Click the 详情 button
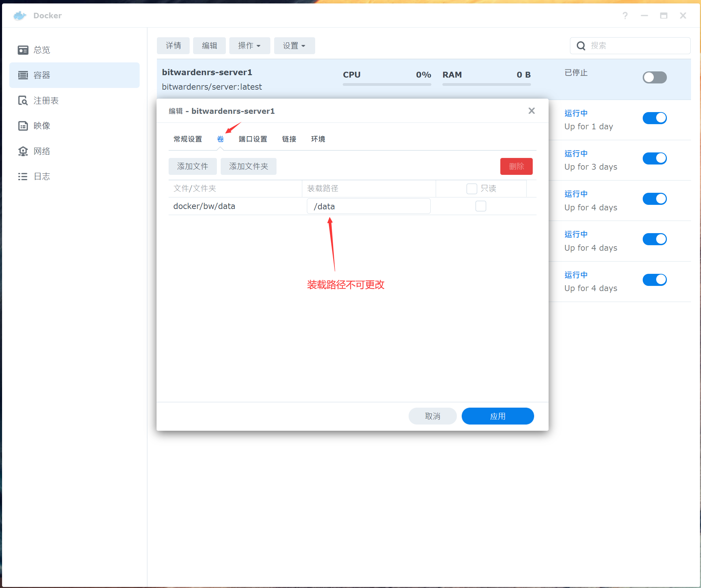Image resolution: width=701 pixels, height=588 pixels. tap(173, 46)
